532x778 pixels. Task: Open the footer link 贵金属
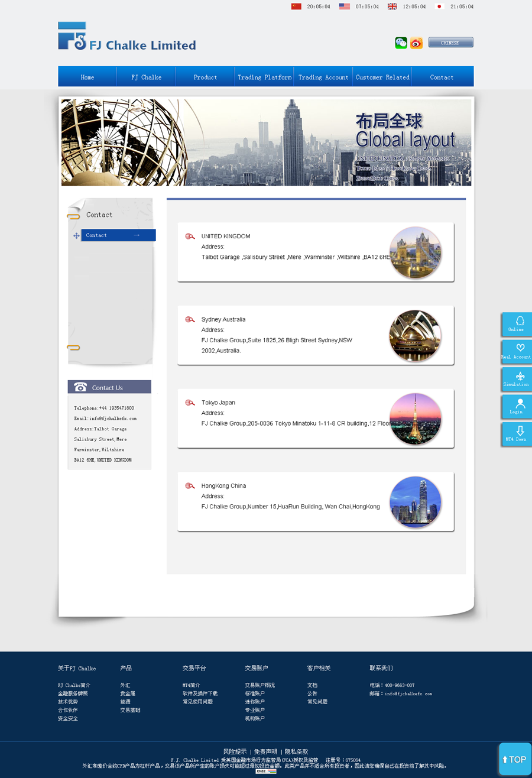click(x=128, y=693)
